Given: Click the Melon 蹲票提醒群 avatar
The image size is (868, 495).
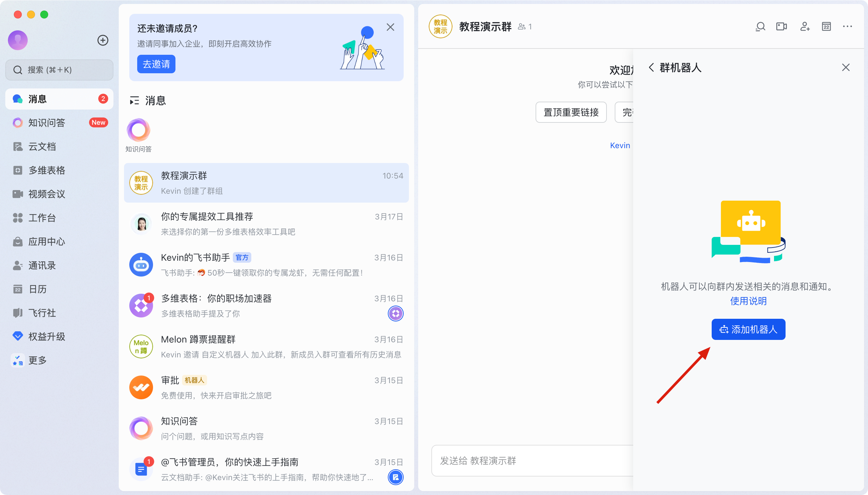Looking at the screenshot, I should point(141,347).
